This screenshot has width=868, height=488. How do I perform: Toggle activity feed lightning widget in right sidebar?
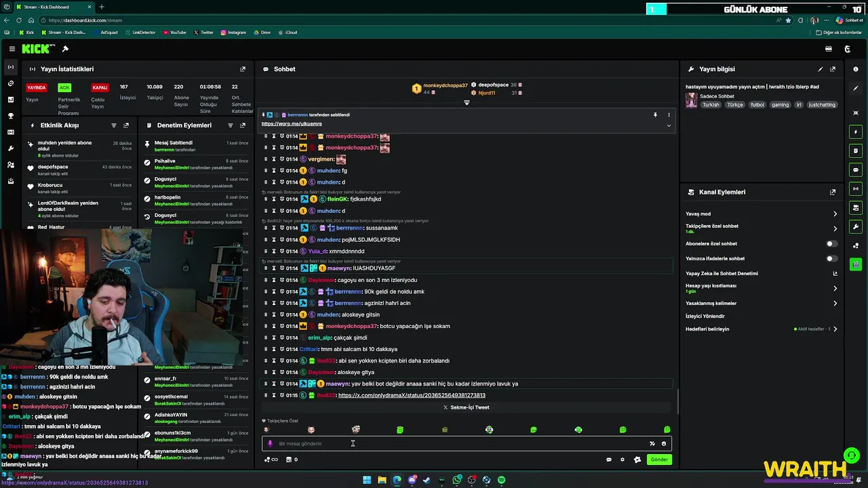[x=856, y=131]
